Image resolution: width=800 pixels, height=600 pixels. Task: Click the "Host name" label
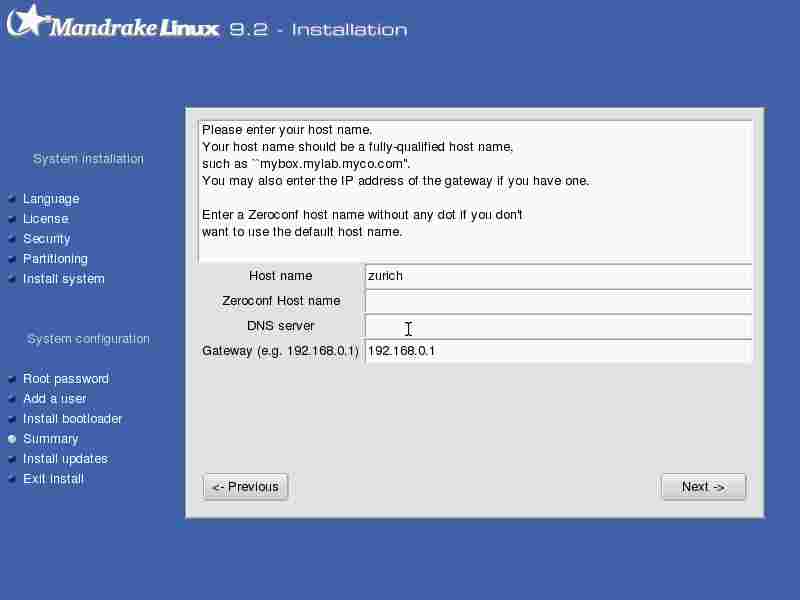click(281, 276)
